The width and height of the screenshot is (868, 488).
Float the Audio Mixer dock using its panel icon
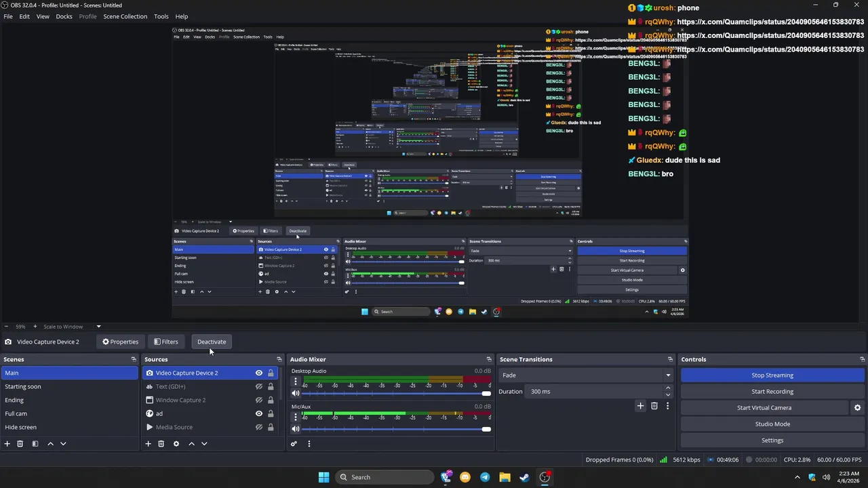tap(489, 359)
